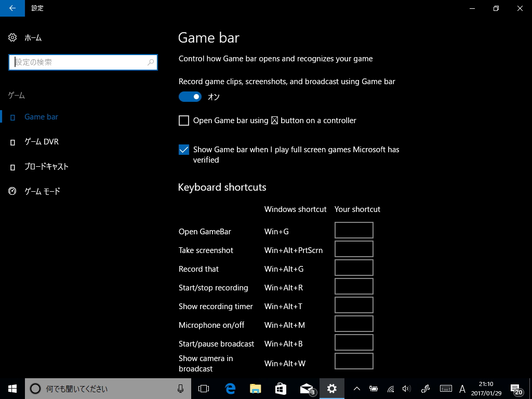Open Task View from taskbar
Image resolution: width=532 pixels, height=399 pixels.
pyautogui.click(x=204, y=389)
